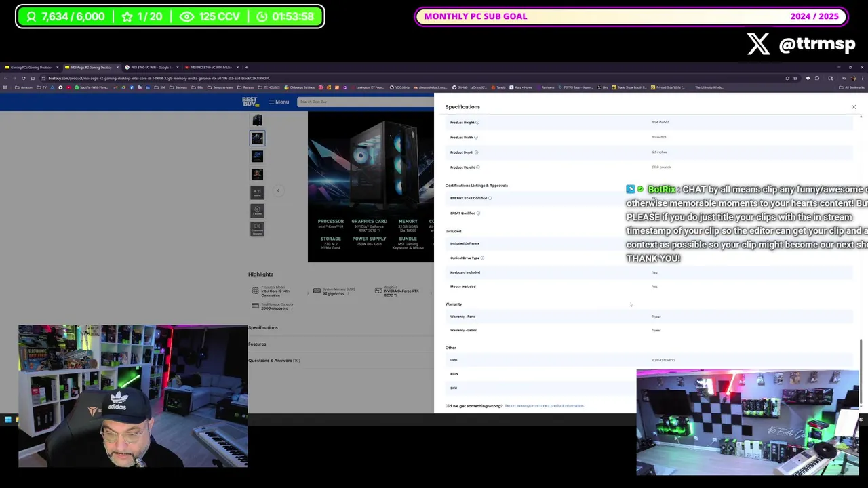The height and width of the screenshot is (488, 868).
Task: Click the Included Software row label
Action: tap(465, 243)
